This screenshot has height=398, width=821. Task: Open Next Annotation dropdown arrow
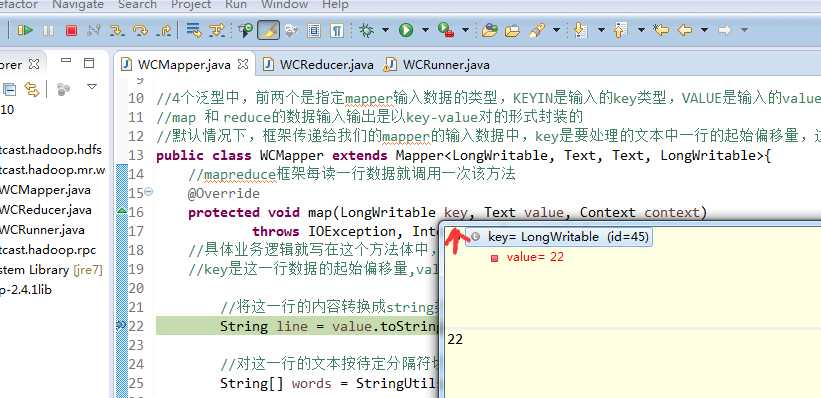tap(601, 30)
